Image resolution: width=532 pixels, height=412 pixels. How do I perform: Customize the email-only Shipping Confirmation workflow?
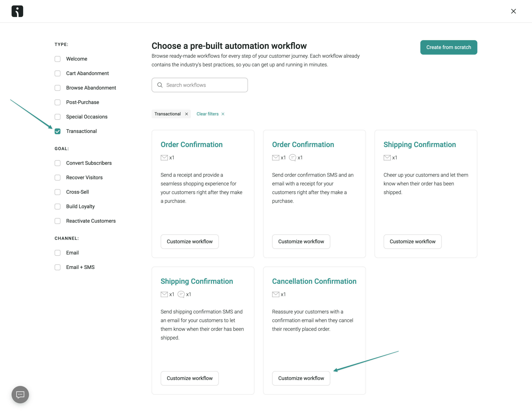tap(412, 242)
